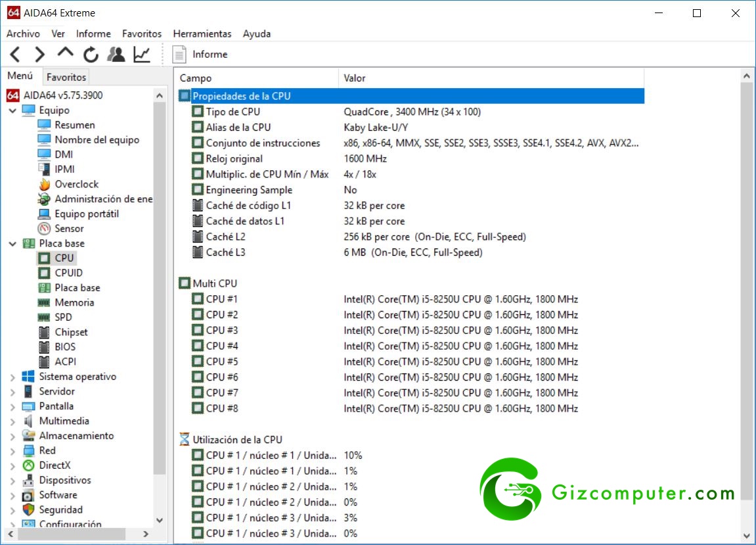Image resolution: width=756 pixels, height=545 pixels.
Task: Select the Equipo portátil laptop icon
Action: pyautogui.click(x=44, y=214)
